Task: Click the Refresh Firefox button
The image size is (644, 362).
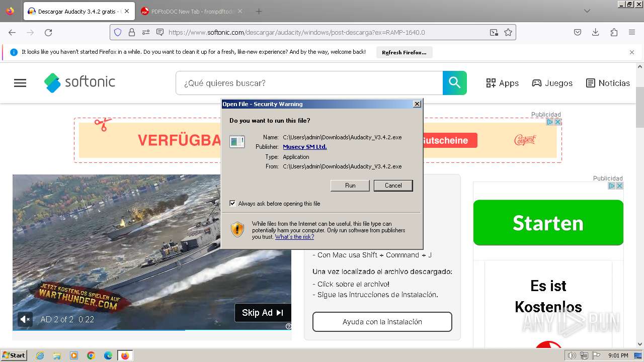Action: [x=404, y=52]
